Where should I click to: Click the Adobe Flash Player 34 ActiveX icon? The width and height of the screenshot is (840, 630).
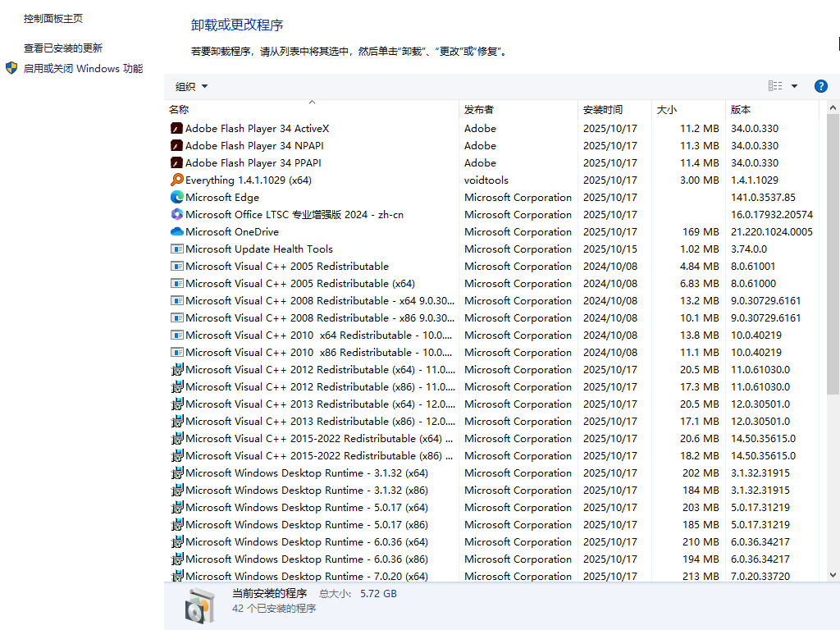pos(176,128)
